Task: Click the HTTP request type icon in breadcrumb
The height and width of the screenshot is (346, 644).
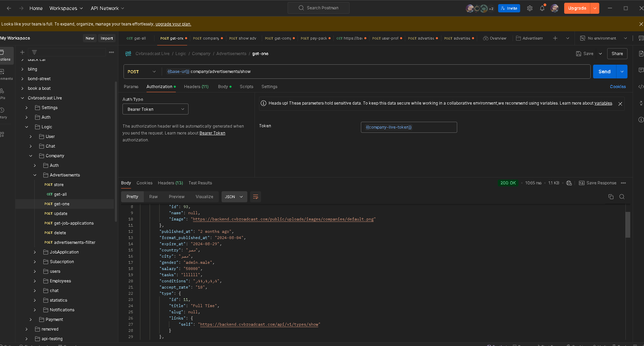Action: pyautogui.click(x=128, y=54)
